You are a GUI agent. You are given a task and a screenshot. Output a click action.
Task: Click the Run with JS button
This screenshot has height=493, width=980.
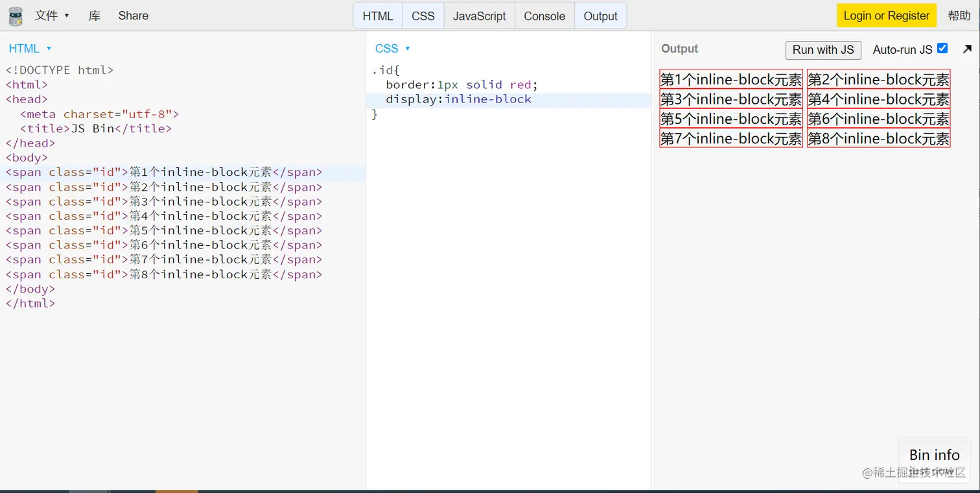[823, 50]
